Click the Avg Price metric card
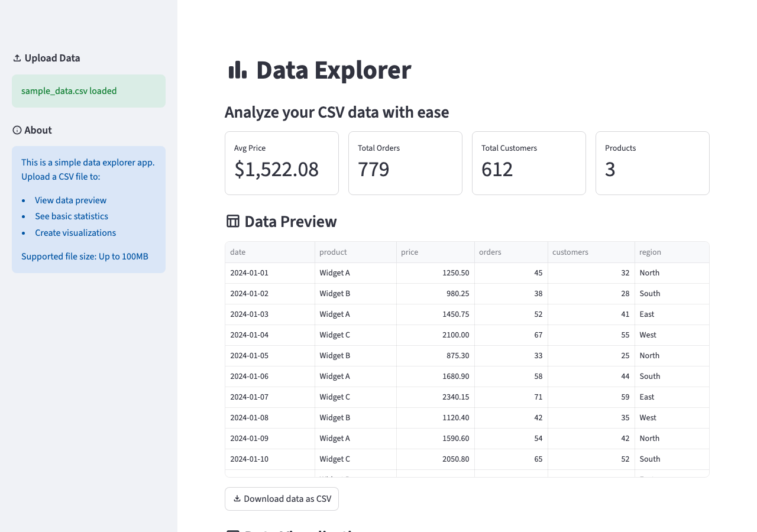 tap(282, 163)
